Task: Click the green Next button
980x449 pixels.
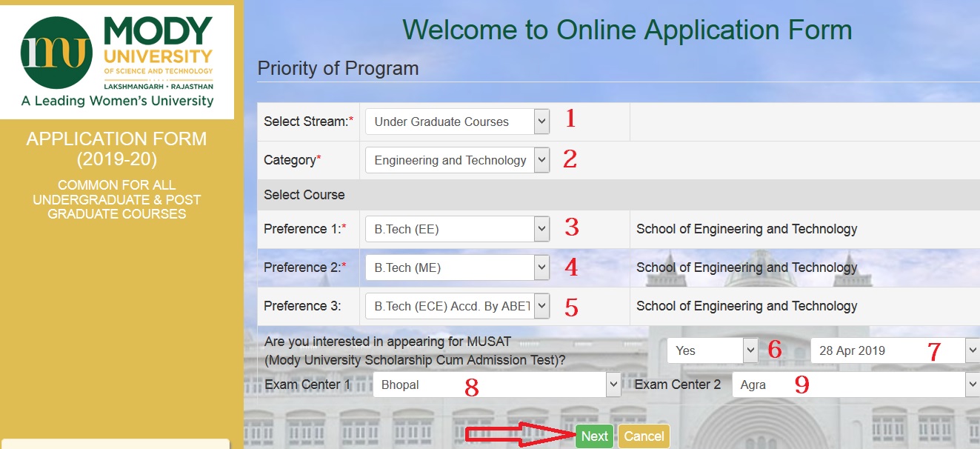Action: [x=594, y=436]
